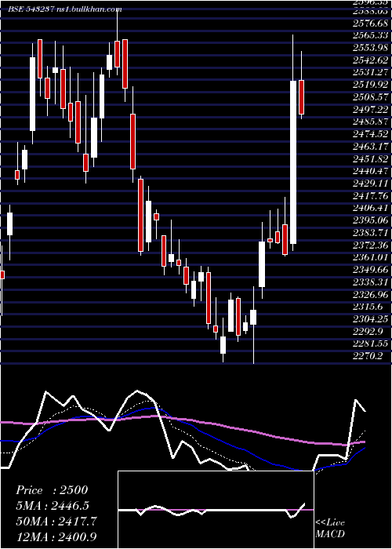Click the 2463.17 price level label

tap(372, 147)
